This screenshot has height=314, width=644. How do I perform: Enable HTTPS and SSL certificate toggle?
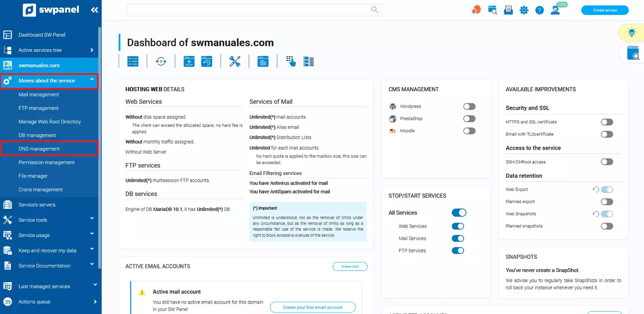coord(607,122)
